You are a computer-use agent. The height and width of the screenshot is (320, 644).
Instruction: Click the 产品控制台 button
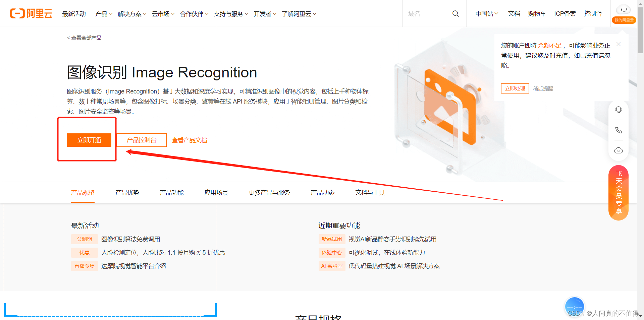tap(142, 140)
